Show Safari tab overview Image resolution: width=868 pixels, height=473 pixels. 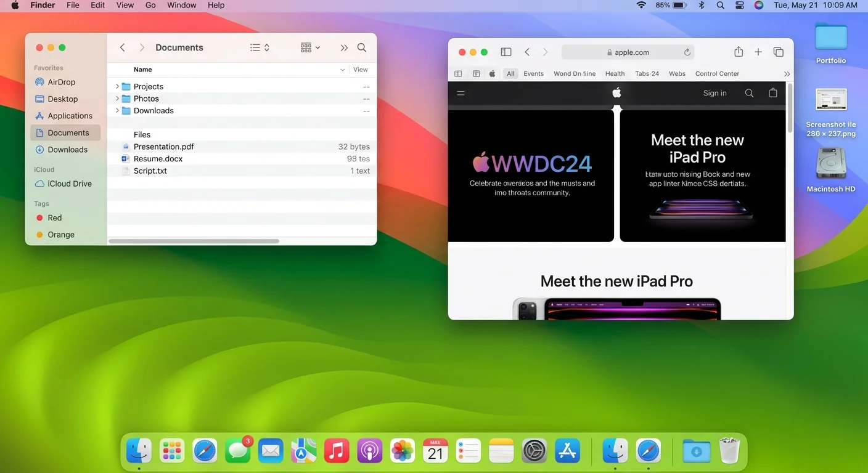[779, 52]
